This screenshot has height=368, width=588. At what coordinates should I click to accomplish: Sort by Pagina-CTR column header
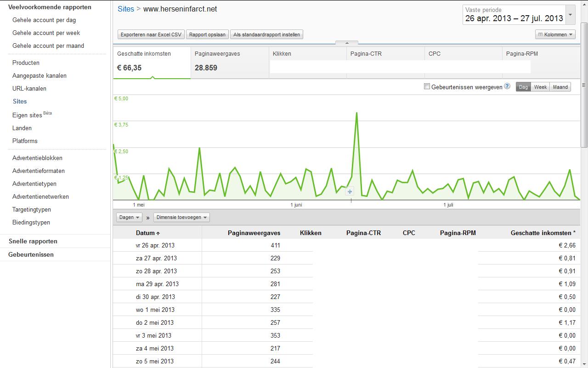[x=363, y=233]
